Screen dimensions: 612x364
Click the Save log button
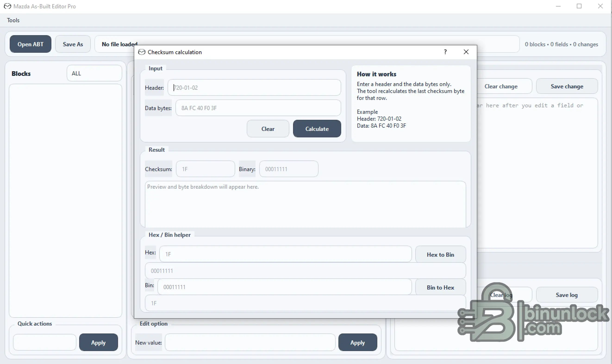(567, 295)
